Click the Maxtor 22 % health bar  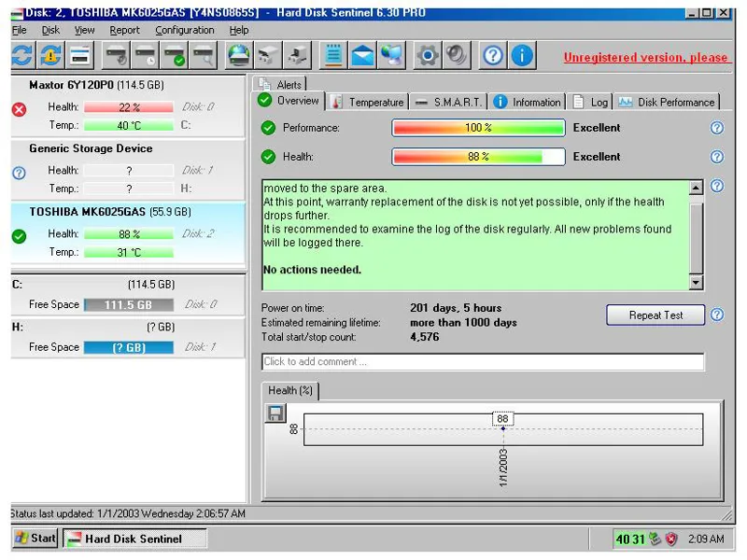[x=129, y=107]
